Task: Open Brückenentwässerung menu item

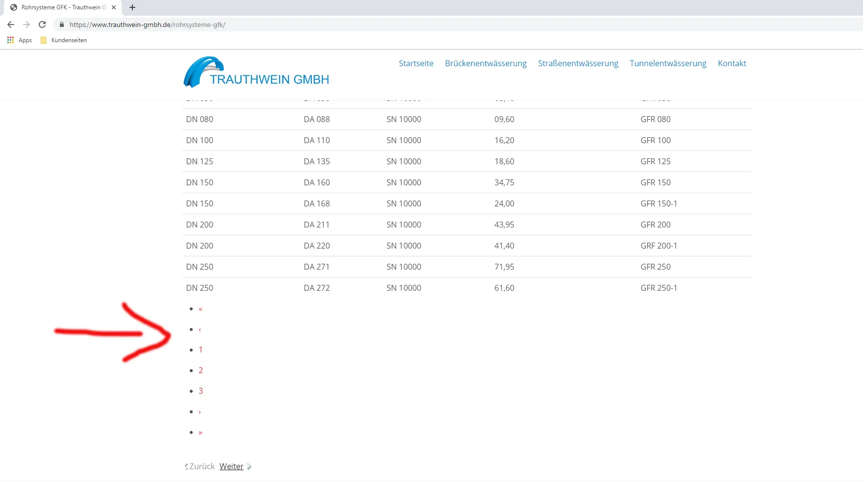Action: [x=486, y=63]
